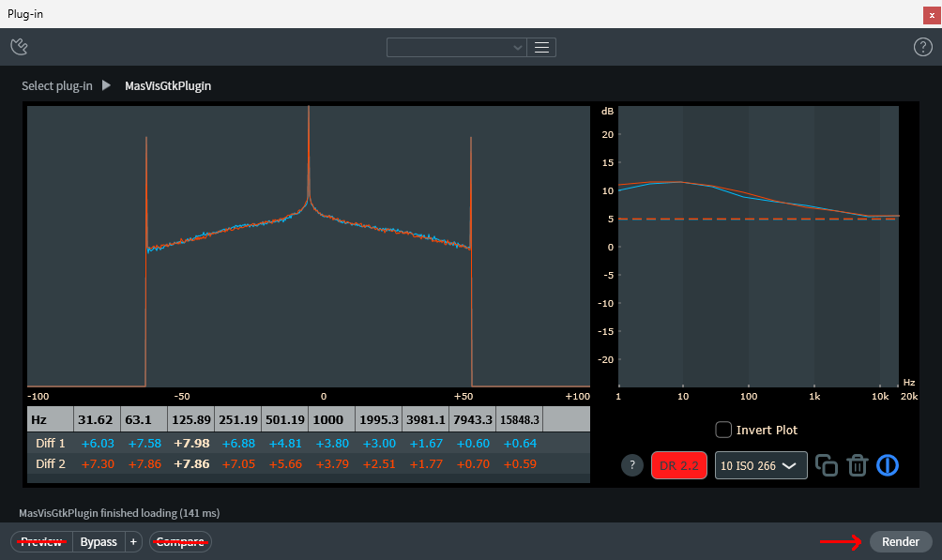Viewport: 942px width, 560px height.
Task: Click Diff 2 value +0.70
Action: point(473,464)
